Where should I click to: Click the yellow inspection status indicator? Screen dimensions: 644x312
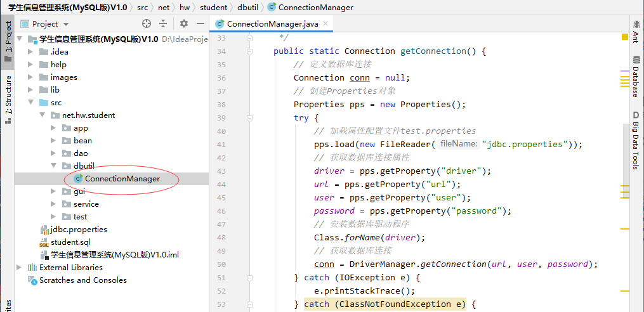tap(625, 37)
